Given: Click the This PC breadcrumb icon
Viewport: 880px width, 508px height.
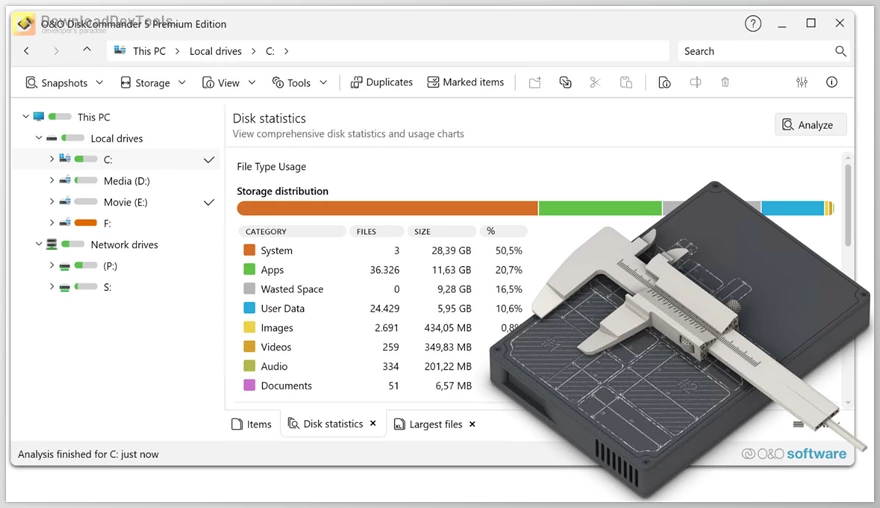Looking at the screenshot, I should click(x=120, y=51).
